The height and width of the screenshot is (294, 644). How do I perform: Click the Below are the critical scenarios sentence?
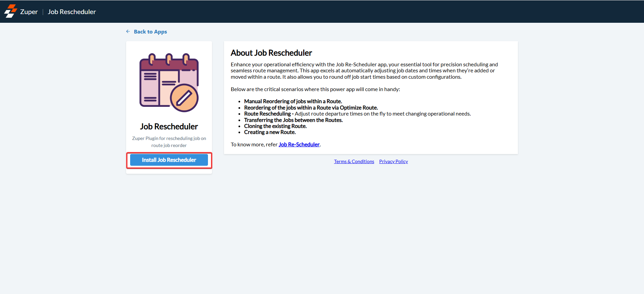(x=315, y=89)
